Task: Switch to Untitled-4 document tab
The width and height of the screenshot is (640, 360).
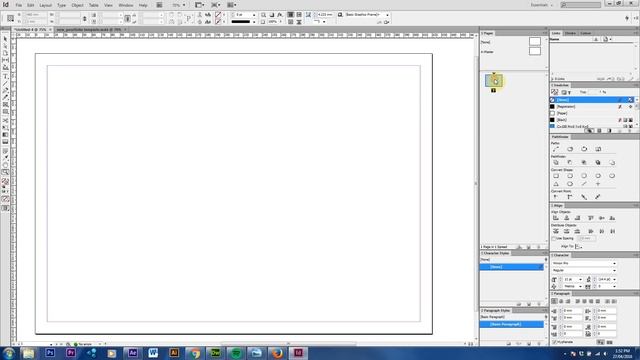Action: 30,30
